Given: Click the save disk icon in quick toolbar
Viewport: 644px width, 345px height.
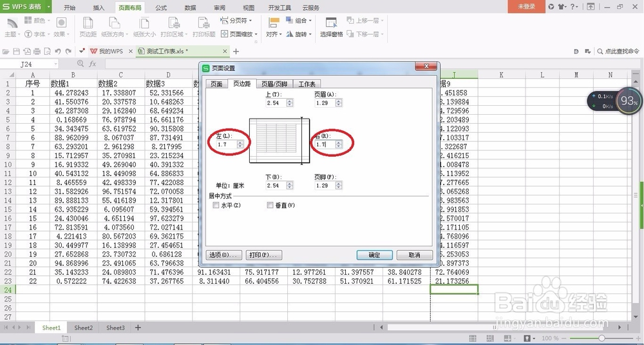Looking at the screenshot, I should click(x=17, y=52).
